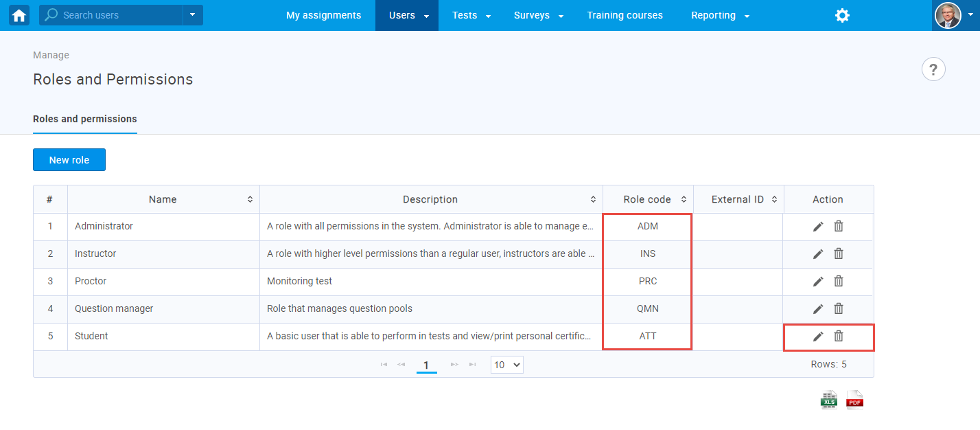The image size is (980, 430).
Task: Delete the Instructor role
Action: pyautogui.click(x=839, y=253)
